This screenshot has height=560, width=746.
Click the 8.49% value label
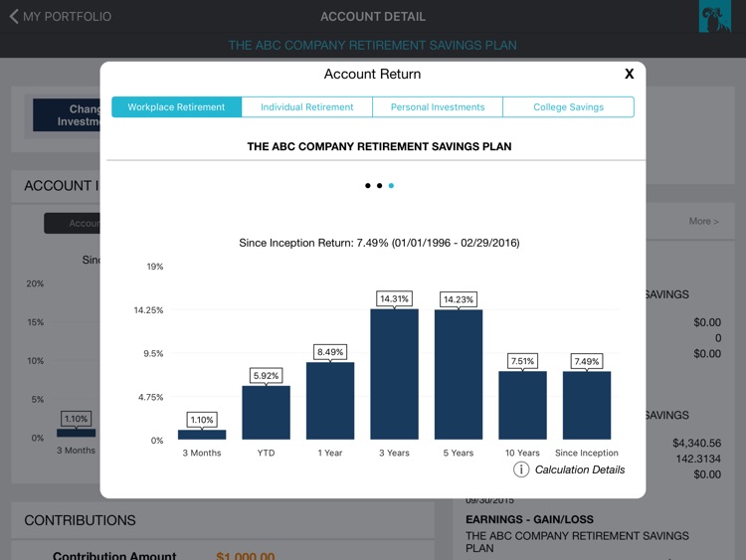pos(330,352)
